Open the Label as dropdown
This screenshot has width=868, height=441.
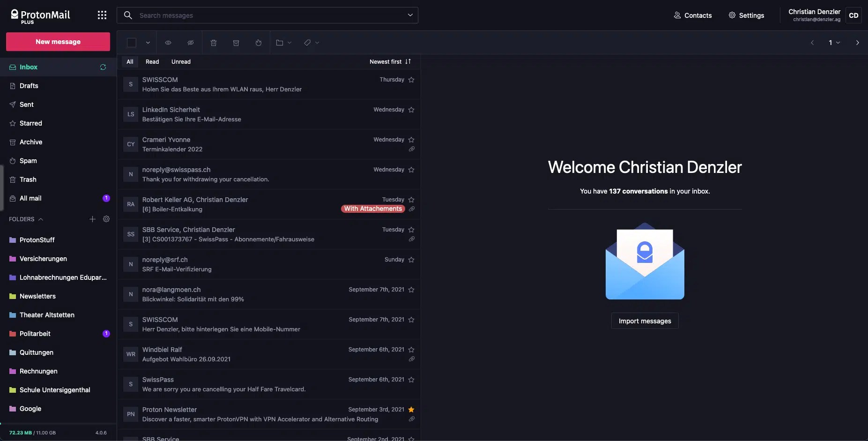(x=312, y=43)
